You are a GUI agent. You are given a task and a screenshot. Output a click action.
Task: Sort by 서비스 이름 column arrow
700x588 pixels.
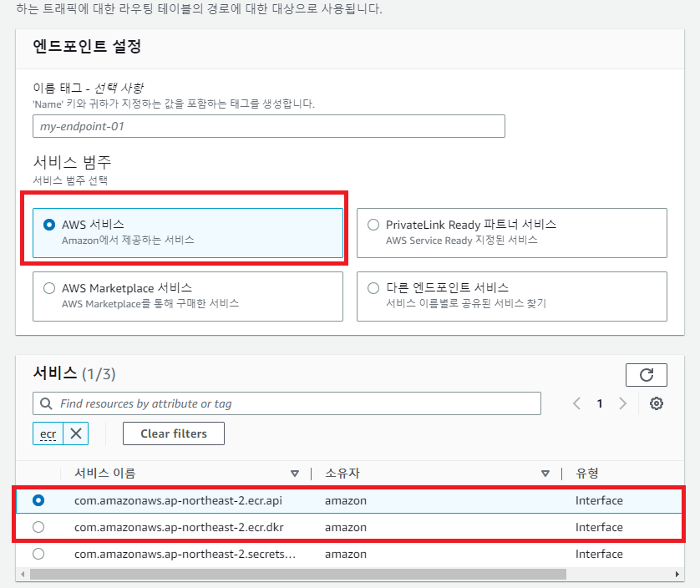pos(295,474)
